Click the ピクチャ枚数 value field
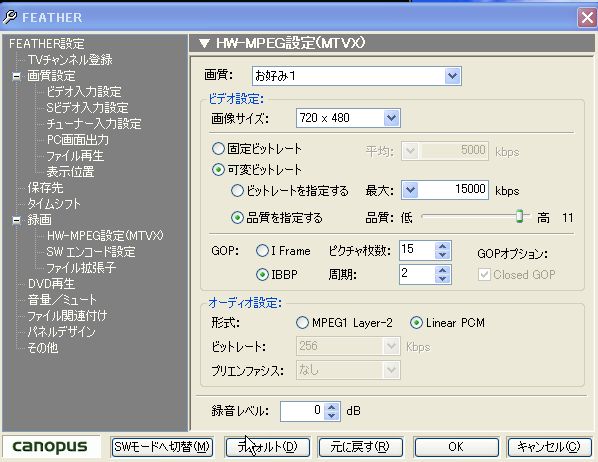Viewport: 598px width, 462px height. click(417, 251)
